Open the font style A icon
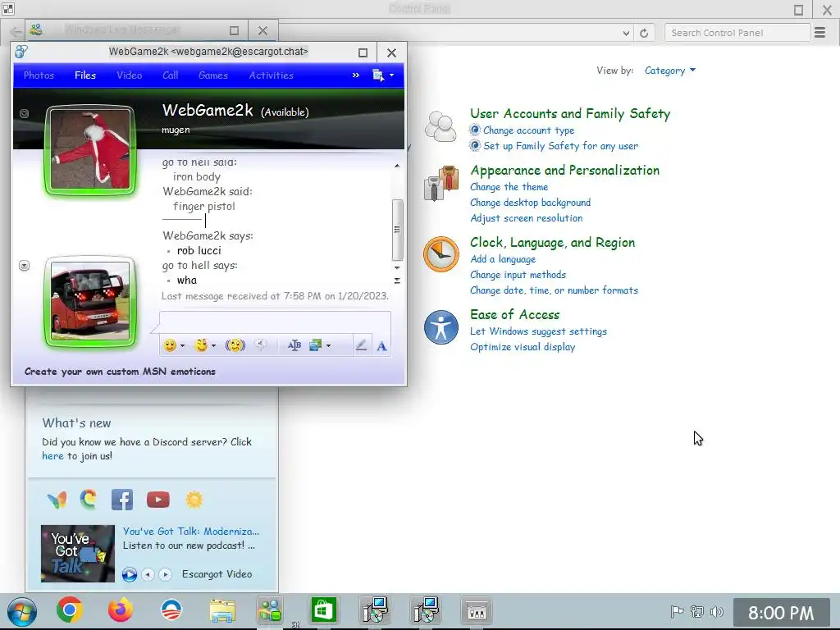The width and height of the screenshot is (840, 630). coord(381,346)
